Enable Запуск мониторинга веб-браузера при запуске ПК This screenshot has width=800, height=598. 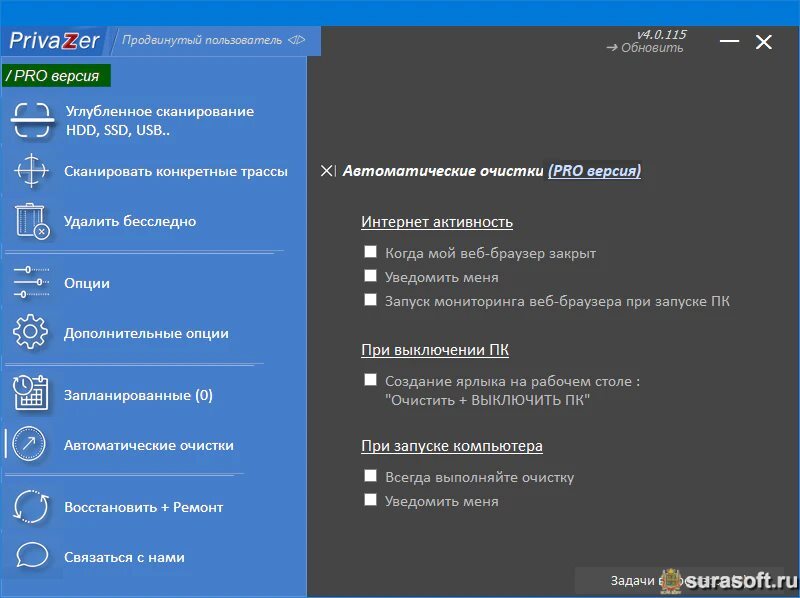click(370, 300)
